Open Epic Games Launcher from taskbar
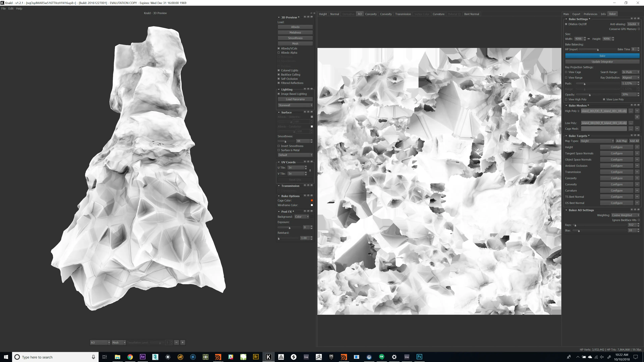The image size is (644, 362). coord(331,357)
